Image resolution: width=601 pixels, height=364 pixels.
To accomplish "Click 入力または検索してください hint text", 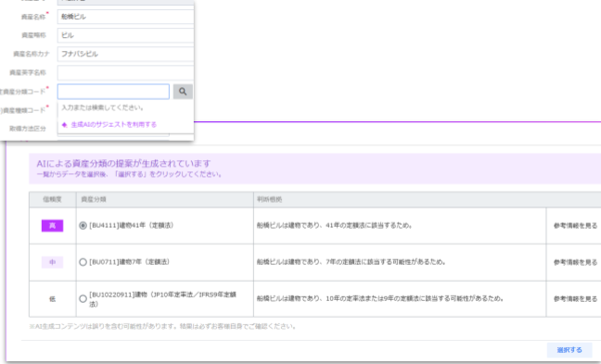I will (103, 108).
